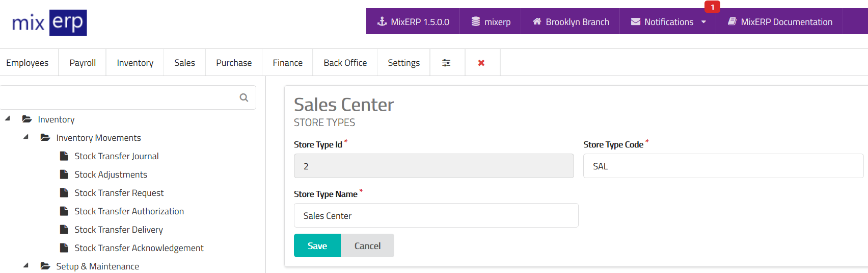Click the search magnifier icon
Screen dimensions: 868x273
click(x=244, y=97)
